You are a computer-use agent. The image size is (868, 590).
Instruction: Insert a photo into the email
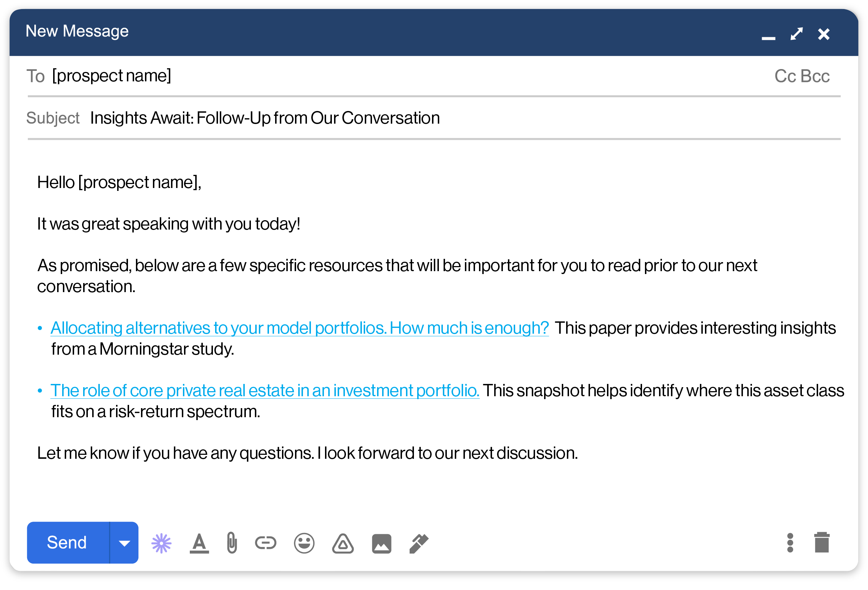point(381,543)
